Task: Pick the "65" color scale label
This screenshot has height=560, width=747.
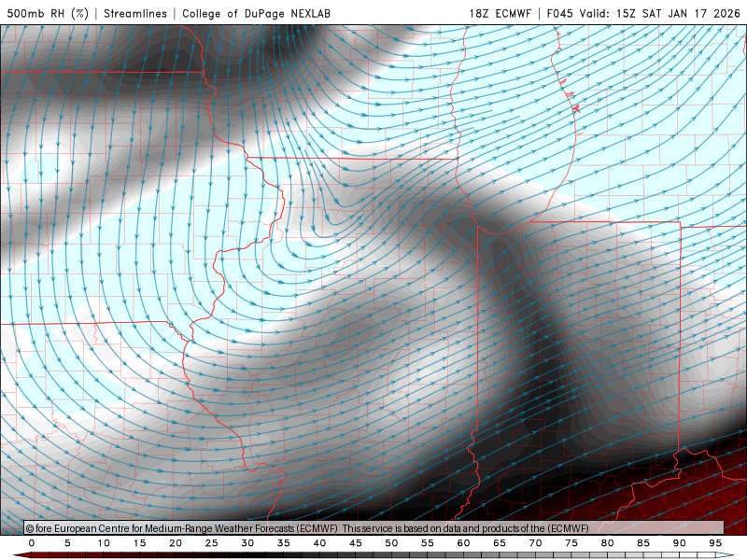Action: pos(500,543)
